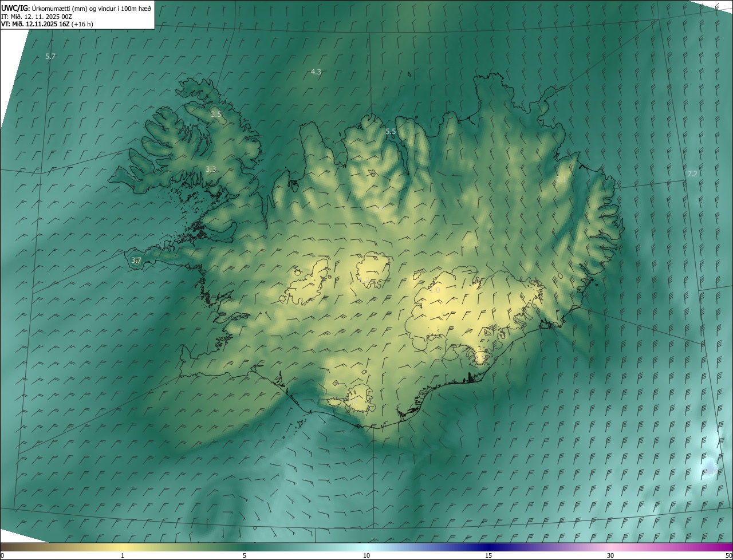This screenshot has height=560, width=733.
Task: Click the 1.2 value label in central Iceland
Action: click(364, 281)
